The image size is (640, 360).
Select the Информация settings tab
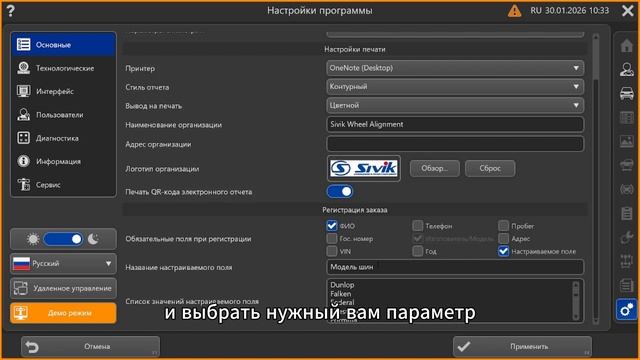tap(64, 161)
